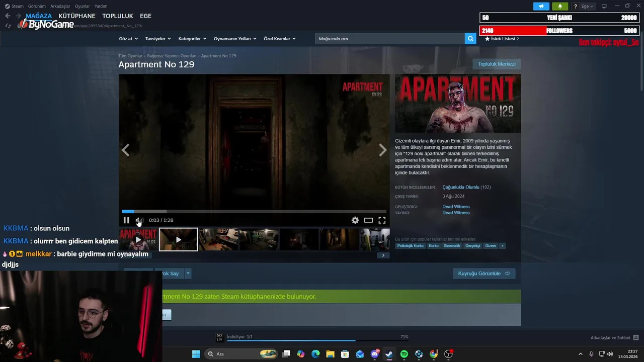This screenshot has width=644, height=362.
Task: Show previous media with left arrow
Action: click(x=125, y=150)
